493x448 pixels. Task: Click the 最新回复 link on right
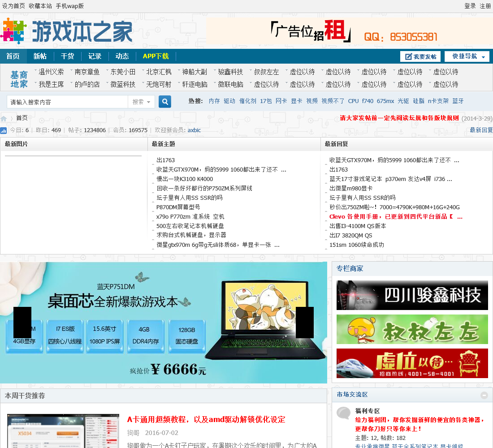pos(481,130)
